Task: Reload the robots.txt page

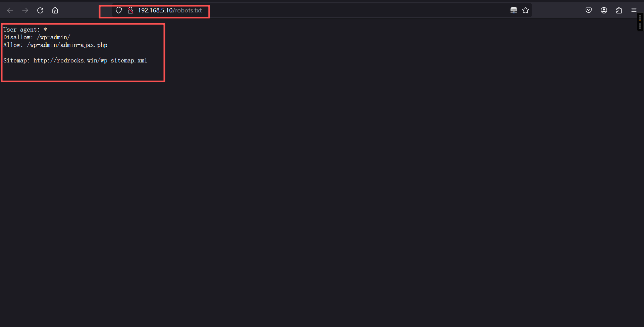Action: pos(40,10)
